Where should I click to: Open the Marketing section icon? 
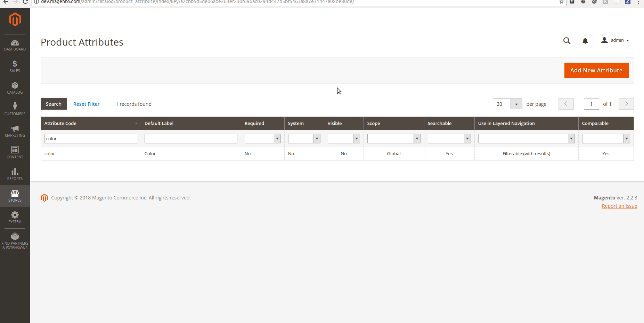(x=15, y=131)
